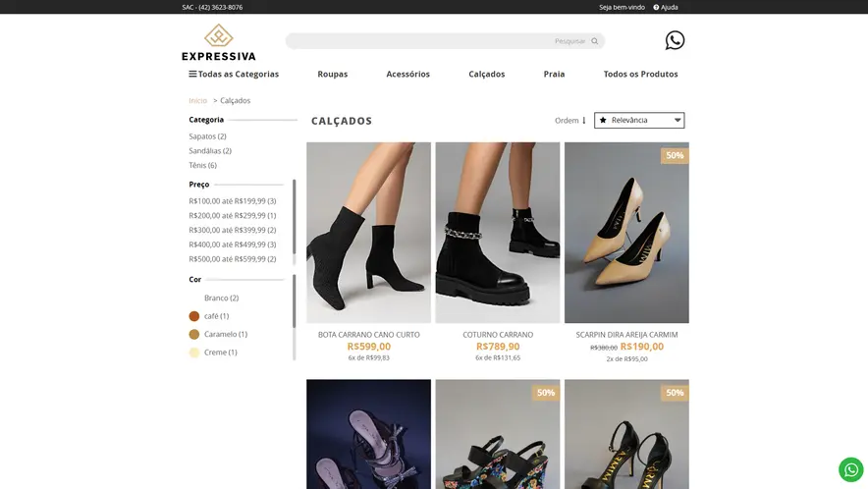Select Creme color swatch
The height and width of the screenshot is (489, 868).
click(x=193, y=353)
